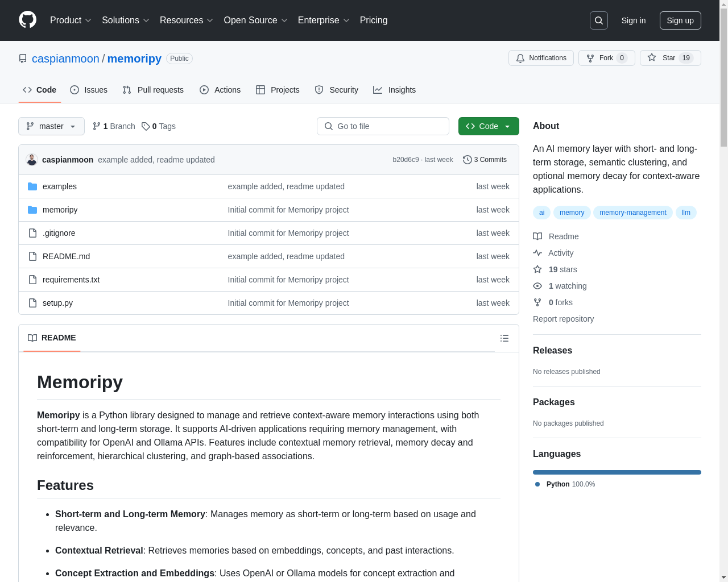The width and height of the screenshot is (728, 582).
Task: Switch to the Issues tab
Action: click(x=89, y=90)
